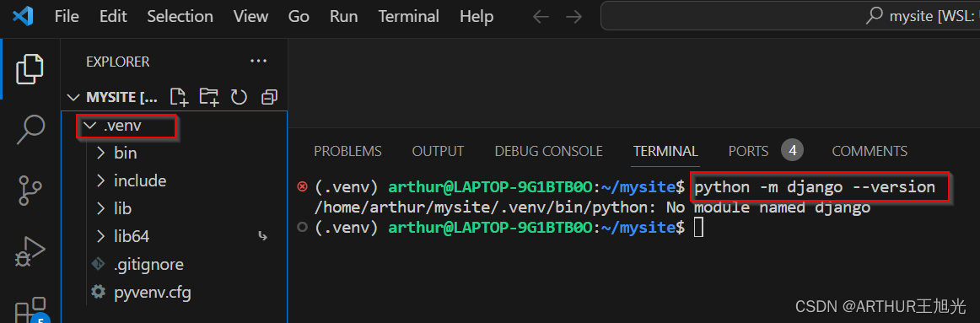
Task: Open the Search view in activity bar
Action: (x=30, y=129)
